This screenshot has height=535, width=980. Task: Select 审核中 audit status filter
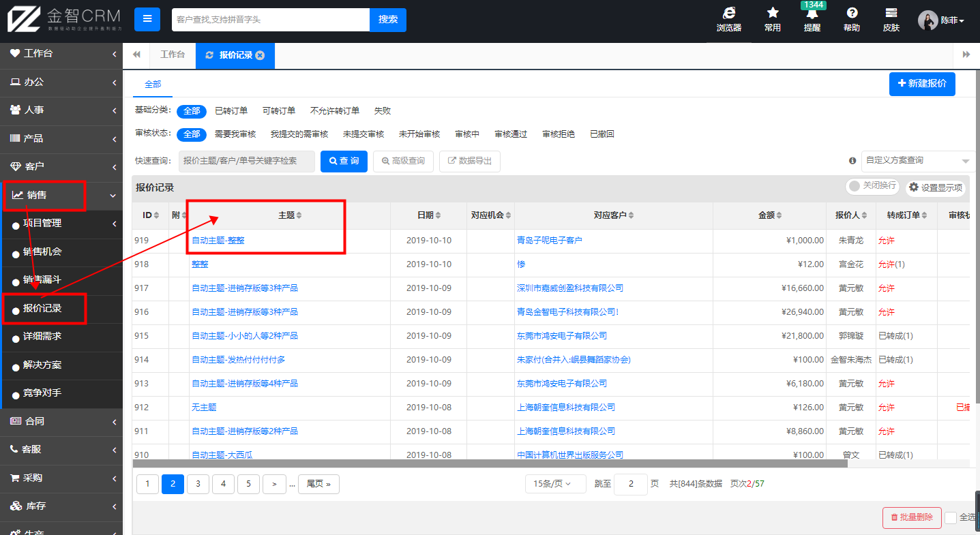pos(467,134)
